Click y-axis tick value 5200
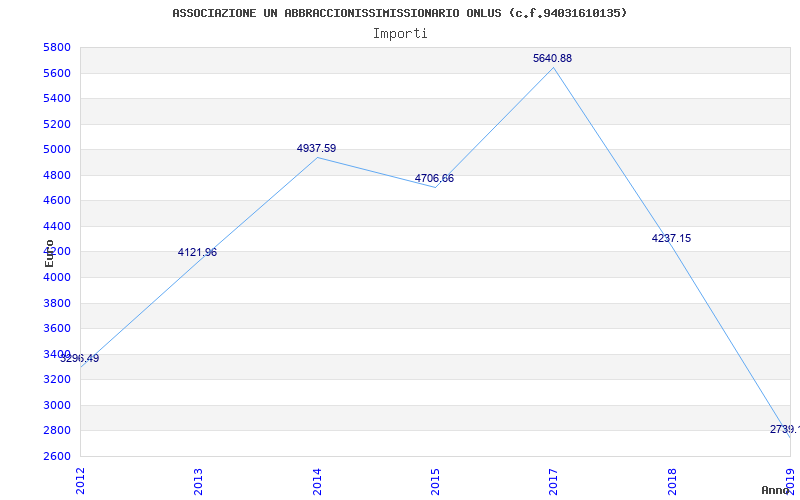Viewport: 800px width, 500px height. pyautogui.click(x=57, y=124)
